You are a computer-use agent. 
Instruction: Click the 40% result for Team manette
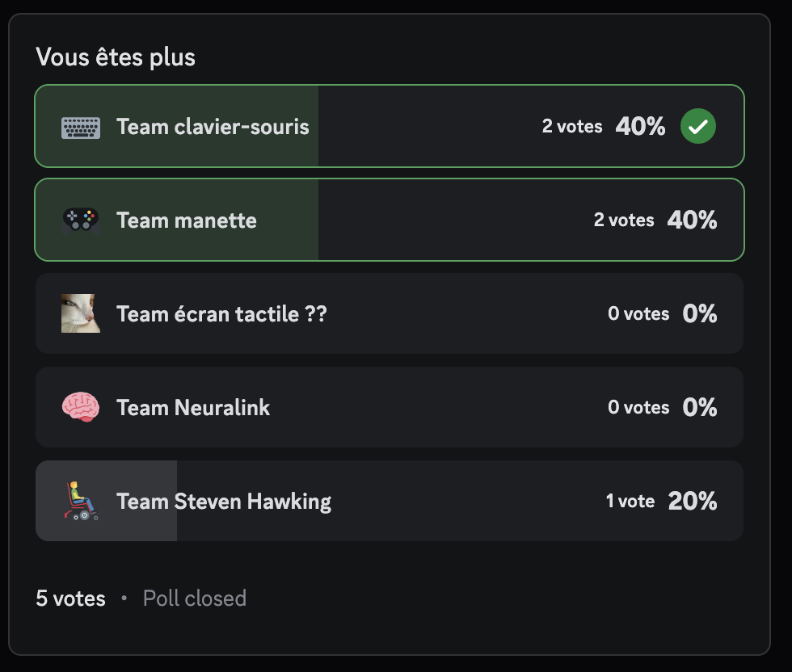693,220
